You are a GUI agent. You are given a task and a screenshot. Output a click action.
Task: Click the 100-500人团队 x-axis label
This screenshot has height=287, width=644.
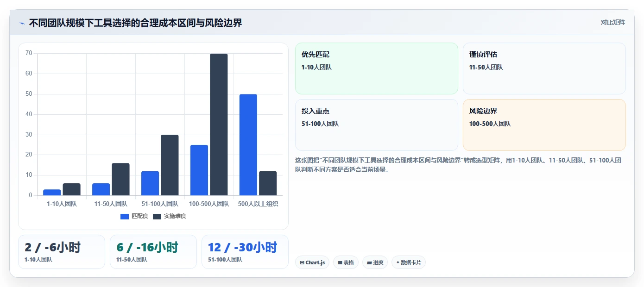pyautogui.click(x=209, y=204)
